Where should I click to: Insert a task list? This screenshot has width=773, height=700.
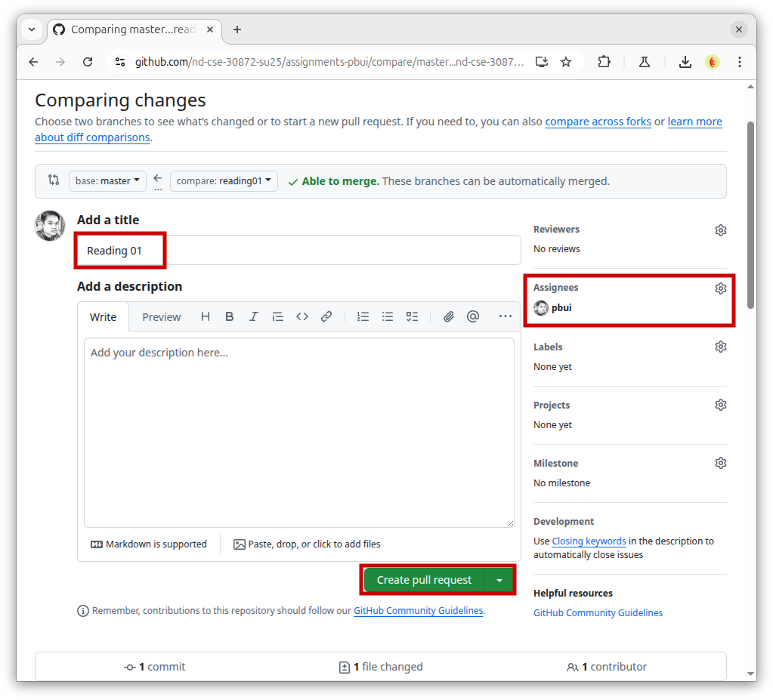(412, 316)
